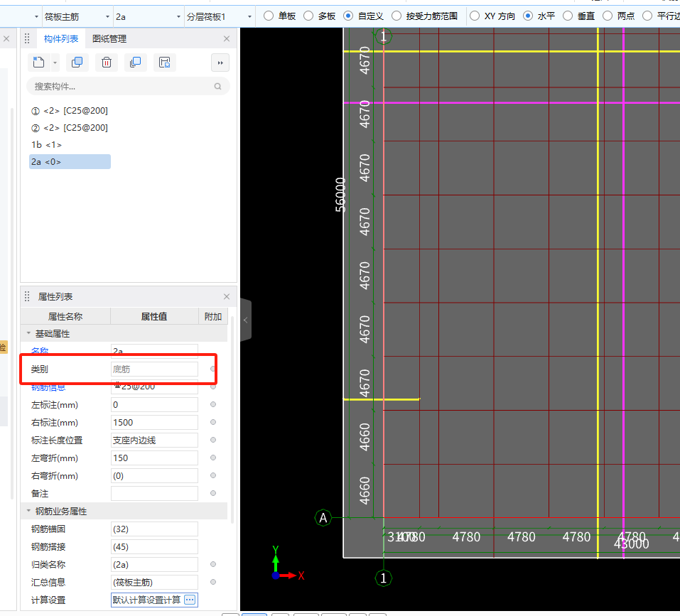The image size is (680, 616).
Task: Open the new component dropdown arrow
Action: [55, 63]
